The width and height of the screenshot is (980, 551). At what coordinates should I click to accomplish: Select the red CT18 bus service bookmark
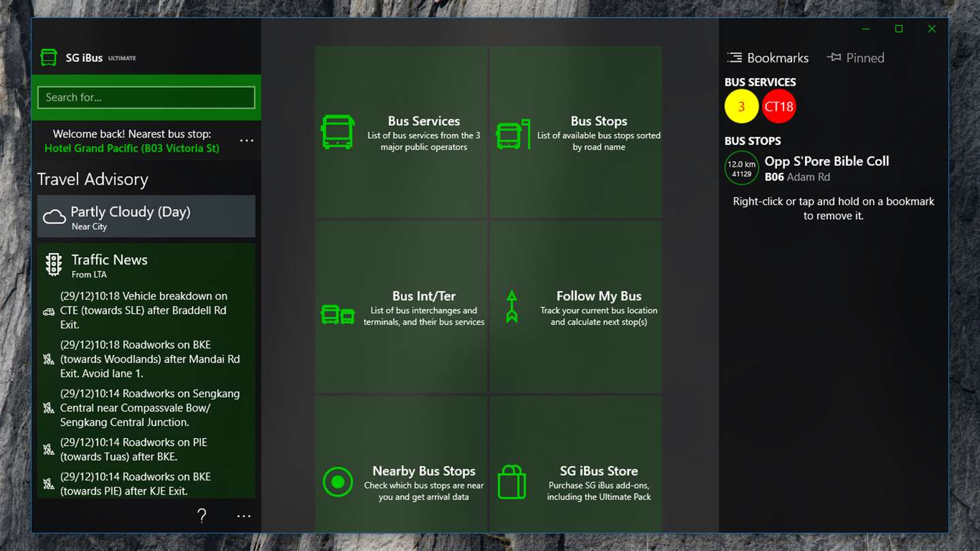click(x=779, y=107)
